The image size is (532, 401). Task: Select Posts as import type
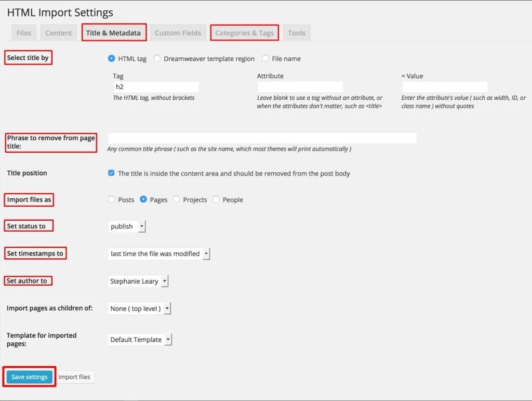tap(111, 199)
